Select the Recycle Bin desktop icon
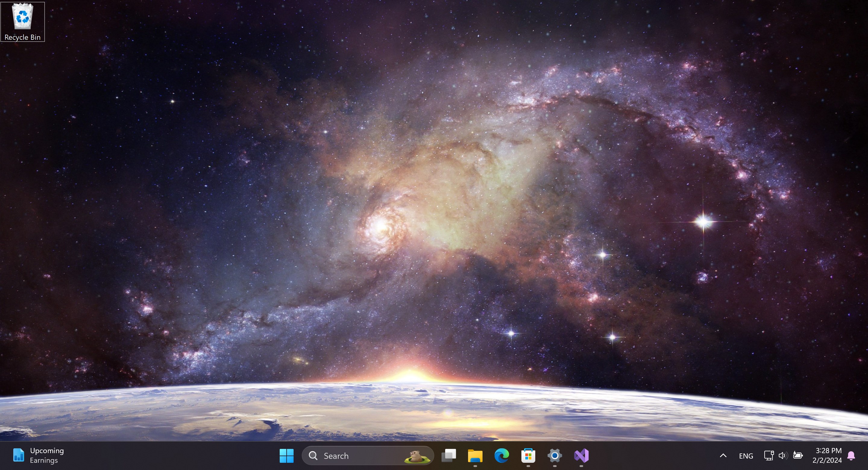The width and height of the screenshot is (868, 470). [22, 21]
